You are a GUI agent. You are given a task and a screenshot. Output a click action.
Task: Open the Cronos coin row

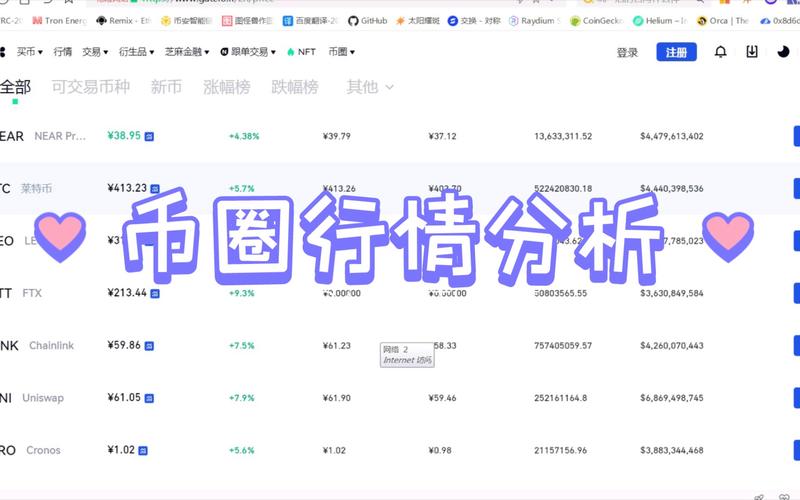tap(400, 451)
